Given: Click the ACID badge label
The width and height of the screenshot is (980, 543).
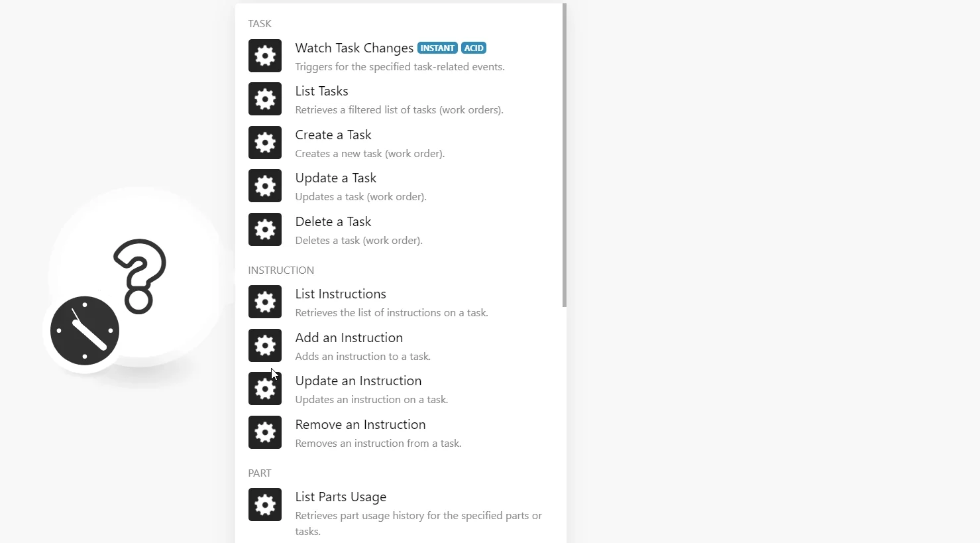Looking at the screenshot, I should click(x=474, y=48).
